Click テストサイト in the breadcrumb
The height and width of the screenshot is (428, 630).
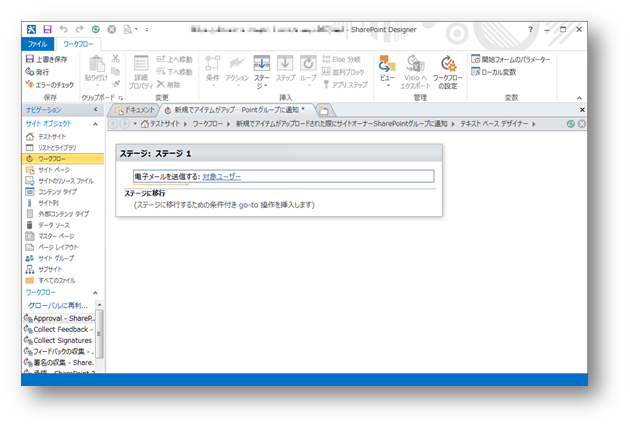click(168, 123)
